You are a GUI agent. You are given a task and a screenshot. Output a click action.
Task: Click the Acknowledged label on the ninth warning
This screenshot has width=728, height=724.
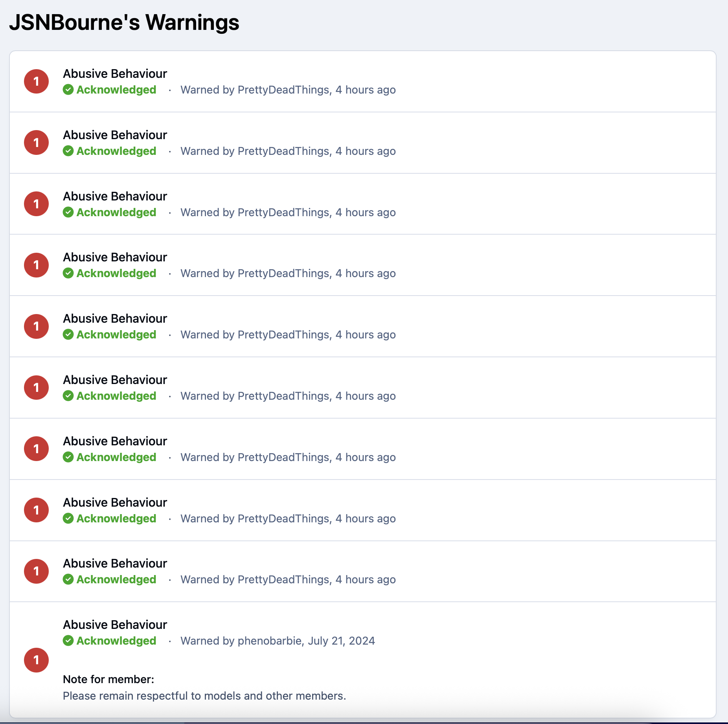[116, 579]
